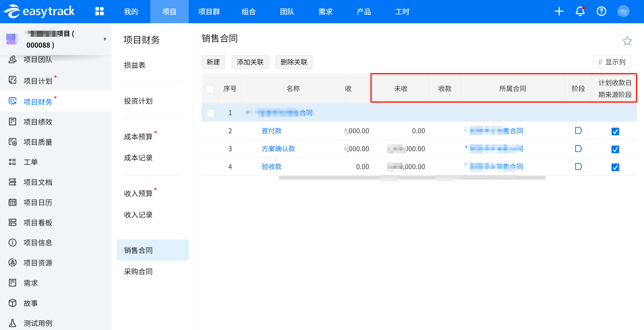
Task: Open 项目财务 in the left sidebar
Action: coord(38,102)
